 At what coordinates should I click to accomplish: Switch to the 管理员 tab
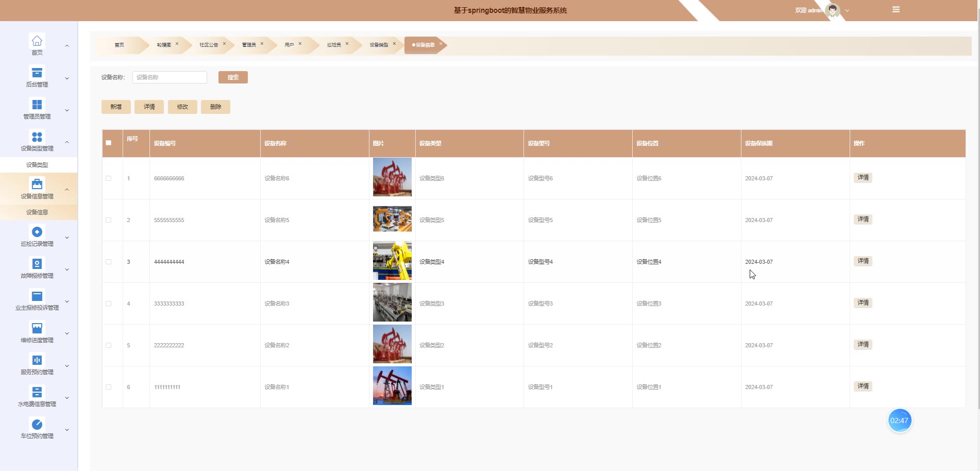click(x=249, y=45)
